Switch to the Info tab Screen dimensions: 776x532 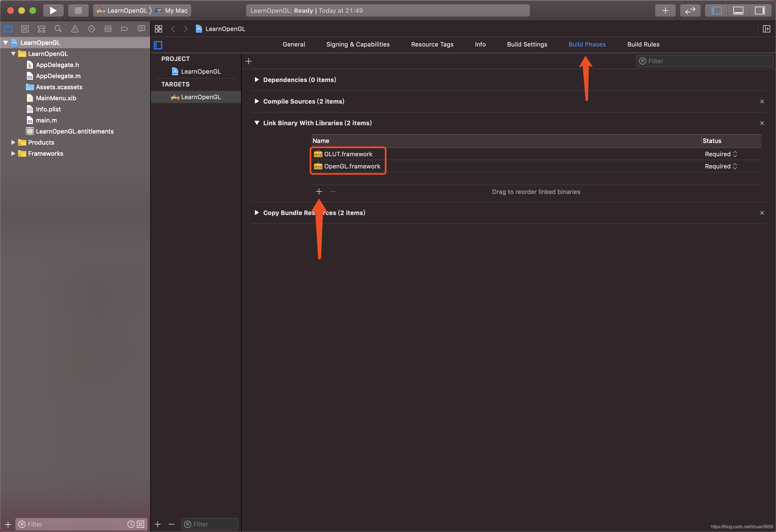tap(480, 44)
